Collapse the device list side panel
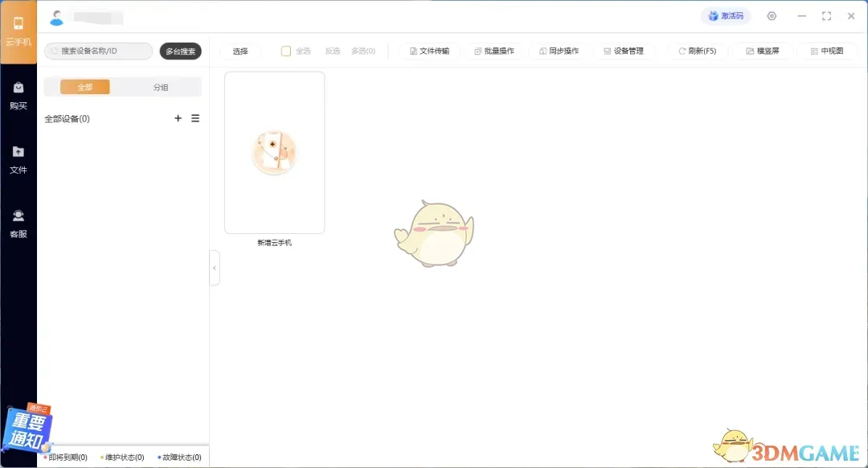868x468 pixels. pyautogui.click(x=215, y=269)
